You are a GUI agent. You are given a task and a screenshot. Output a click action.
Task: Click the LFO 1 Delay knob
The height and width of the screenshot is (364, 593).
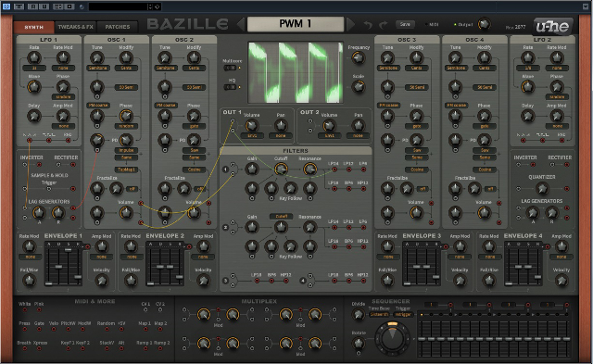click(x=34, y=116)
